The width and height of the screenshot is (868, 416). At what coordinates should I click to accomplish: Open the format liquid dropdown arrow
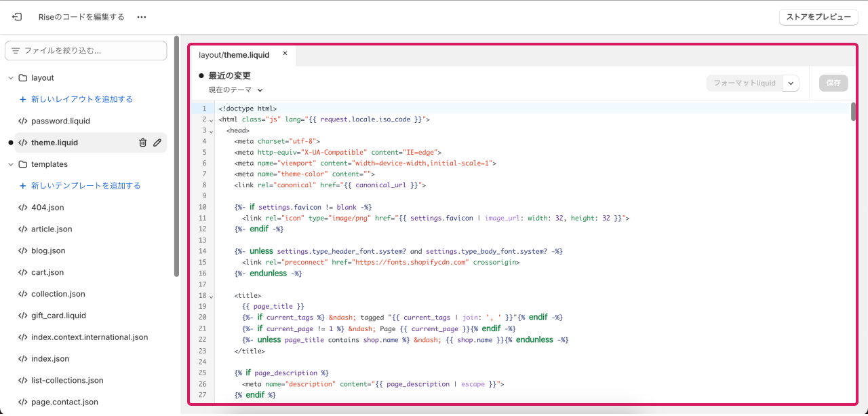click(x=791, y=83)
